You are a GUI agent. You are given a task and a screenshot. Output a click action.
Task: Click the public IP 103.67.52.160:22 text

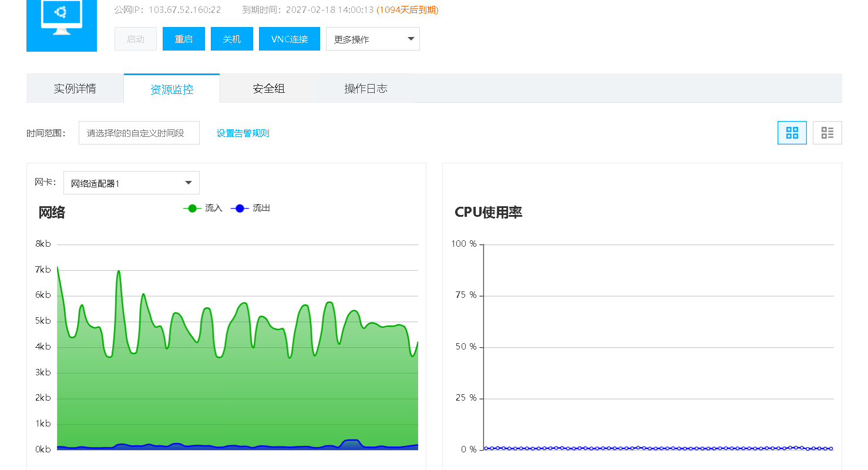(185, 10)
